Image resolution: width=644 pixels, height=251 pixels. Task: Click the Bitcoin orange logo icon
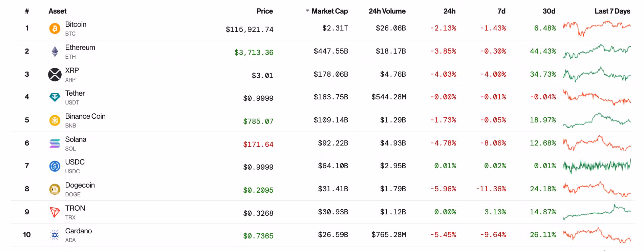tap(55, 28)
